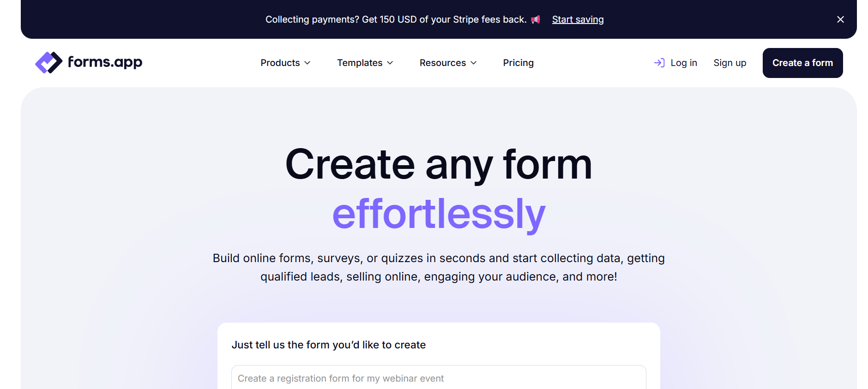Click the 'Create any form' headline

click(x=439, y=165)
